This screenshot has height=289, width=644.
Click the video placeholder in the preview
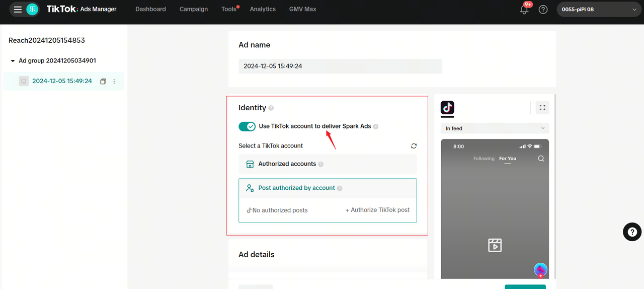point(495,245)
